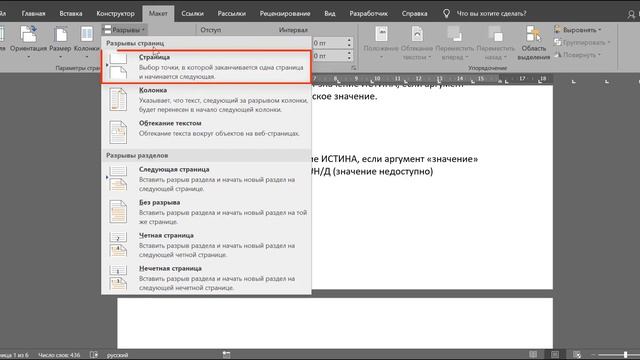This screenshot has height=360, width=640.
Task: Expand the Колонки dropdown arrow
Action: 87,56
